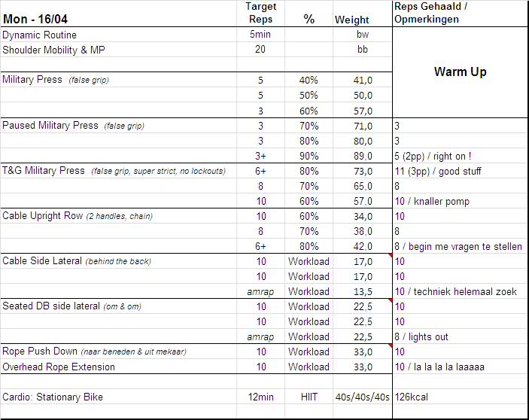Click the 'Paused Military Press' exercise cell
529x420 pixels.
tap(51, 125)
